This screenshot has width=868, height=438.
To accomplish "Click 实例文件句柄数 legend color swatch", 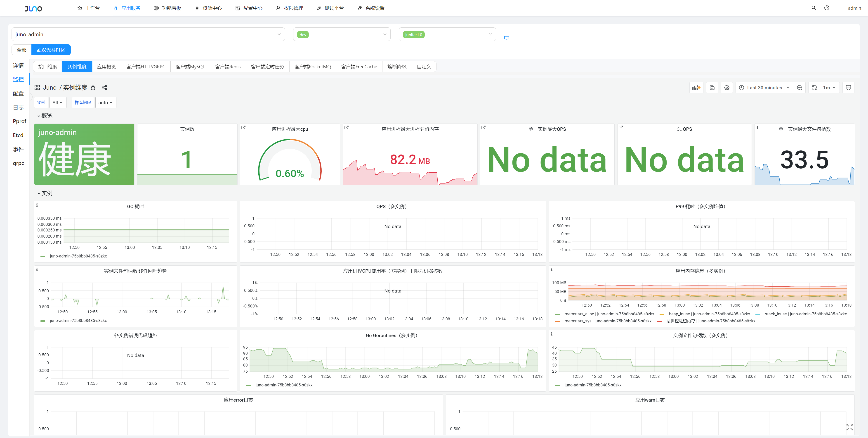I will (x=557, y=385).
